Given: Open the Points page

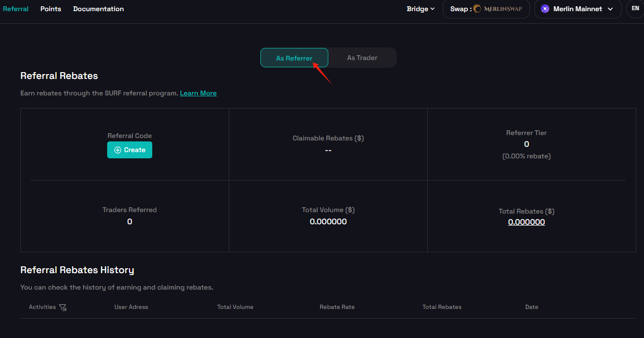Looking at the screenshot, I should point(50,9).
